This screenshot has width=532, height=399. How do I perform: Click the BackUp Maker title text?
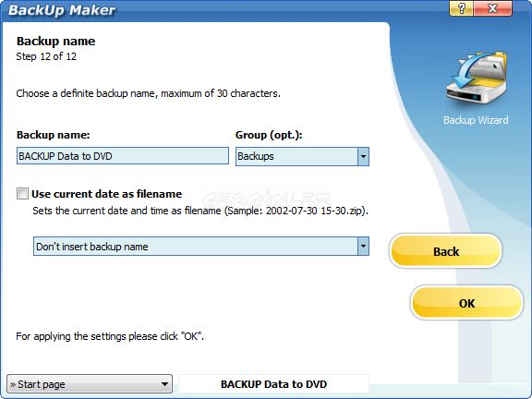[x=62, y=10]
